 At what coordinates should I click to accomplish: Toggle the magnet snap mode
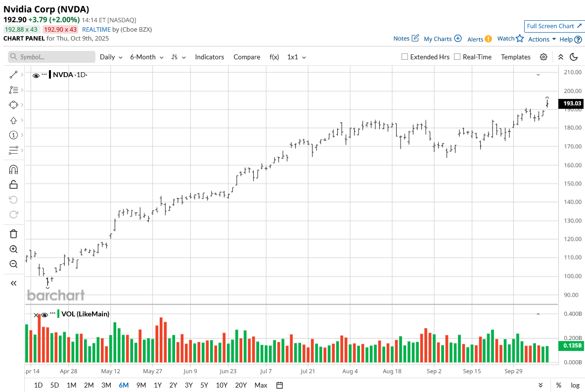point(13,170)
